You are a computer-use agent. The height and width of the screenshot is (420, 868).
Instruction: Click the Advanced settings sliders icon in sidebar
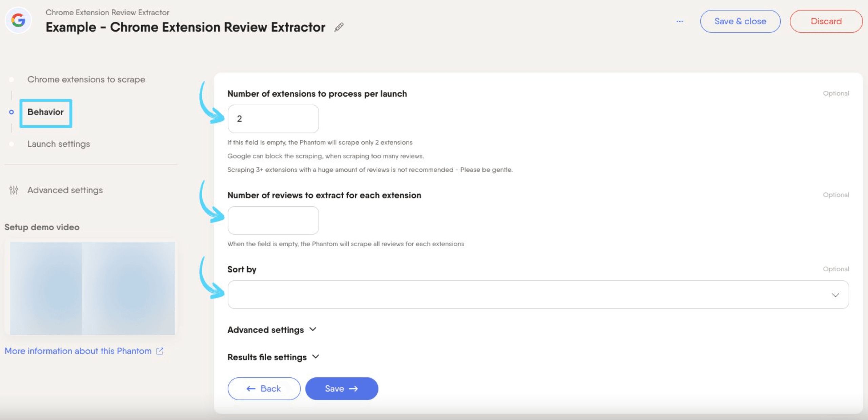click(x=14, y=190)
